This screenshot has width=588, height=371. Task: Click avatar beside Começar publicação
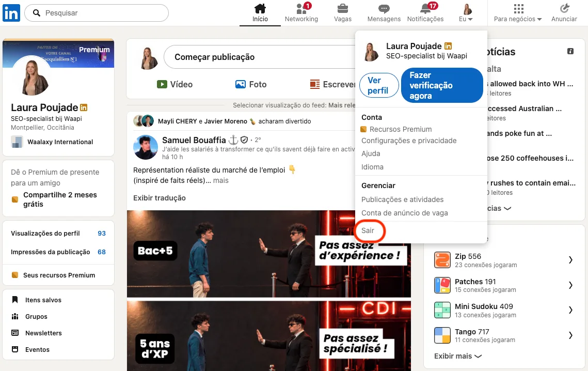click(x=149, y=58)
